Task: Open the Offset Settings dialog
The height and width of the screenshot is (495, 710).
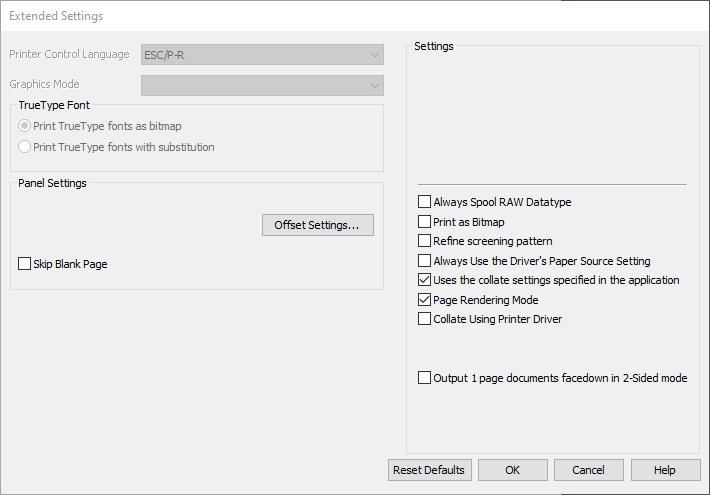Action: (317, 225)
